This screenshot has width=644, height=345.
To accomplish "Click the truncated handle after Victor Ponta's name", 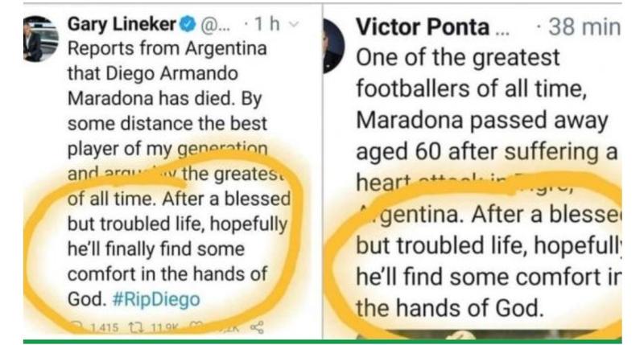I will click(x=502, y=31).
